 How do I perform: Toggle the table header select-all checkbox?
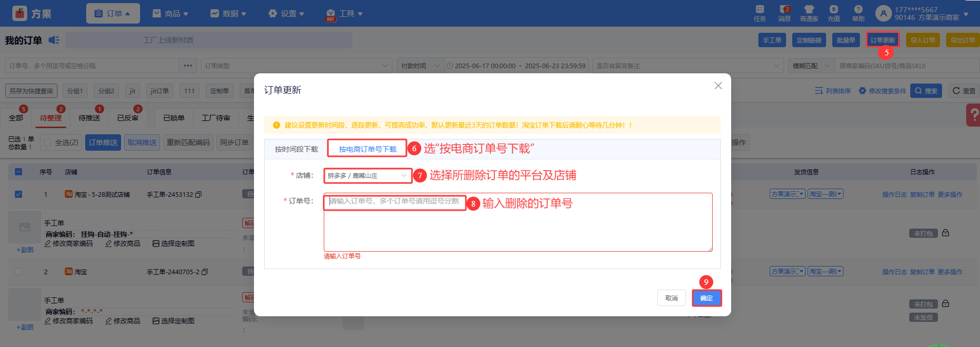pos(18,172)
